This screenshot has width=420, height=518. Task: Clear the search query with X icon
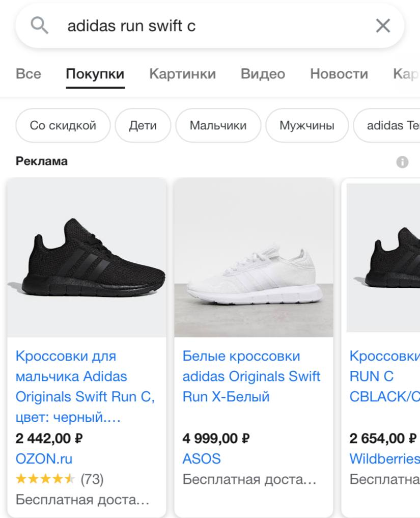383,25
